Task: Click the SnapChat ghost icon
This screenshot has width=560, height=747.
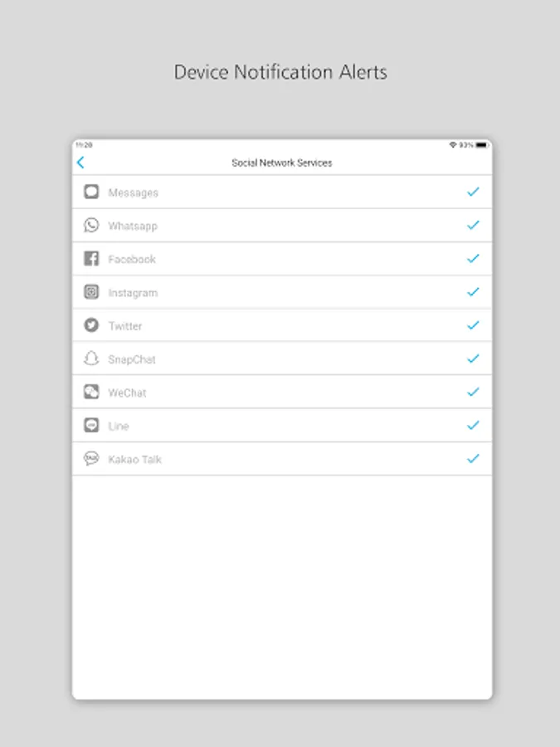Action: 91,359
